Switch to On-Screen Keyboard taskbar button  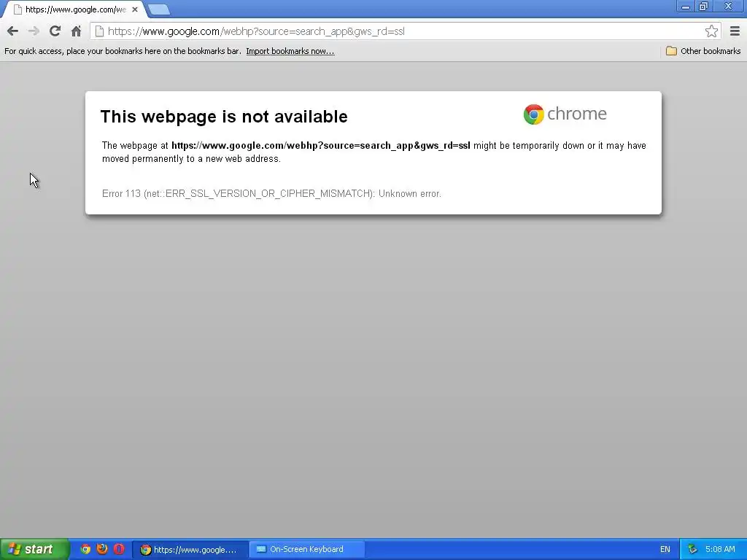click(x=307, y=550)
